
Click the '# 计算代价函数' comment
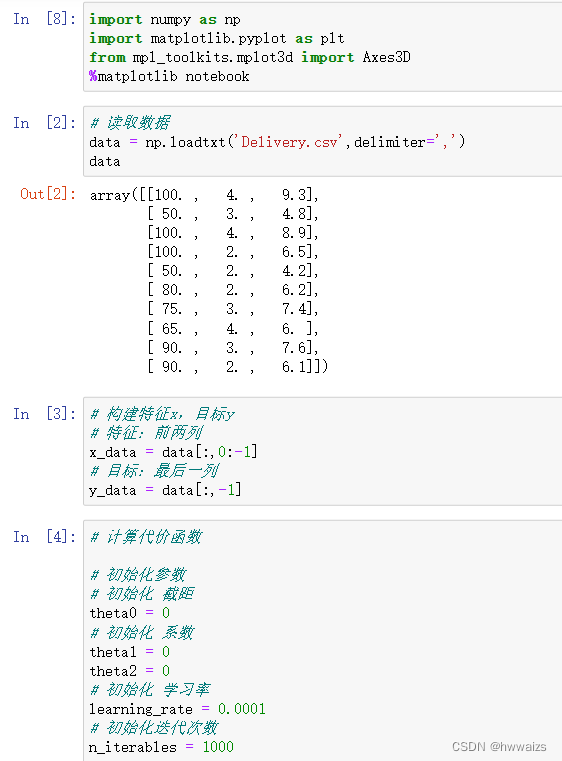click(146, 537)
